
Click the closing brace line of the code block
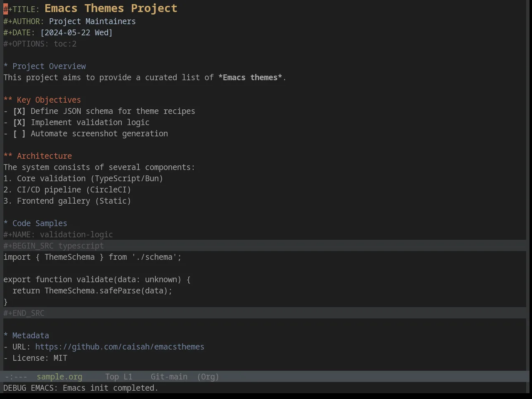click(x=6, y=302)
